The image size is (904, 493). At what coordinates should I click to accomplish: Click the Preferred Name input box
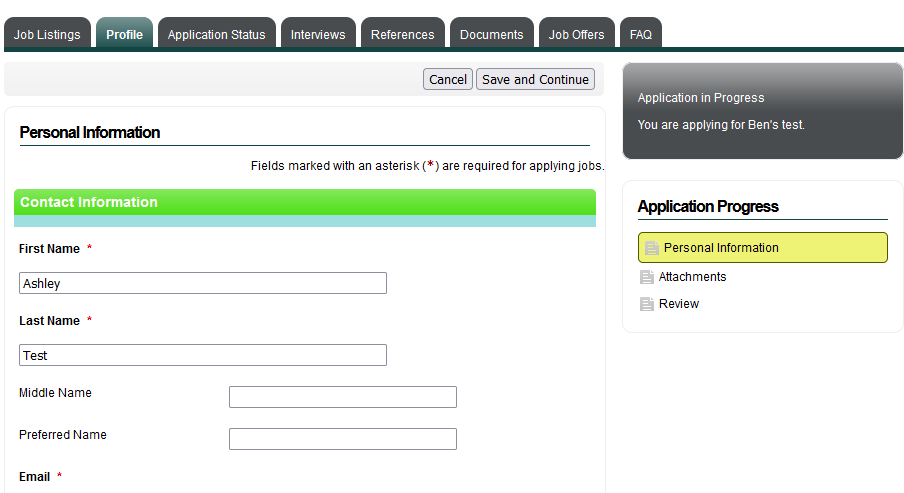(342, 439)
